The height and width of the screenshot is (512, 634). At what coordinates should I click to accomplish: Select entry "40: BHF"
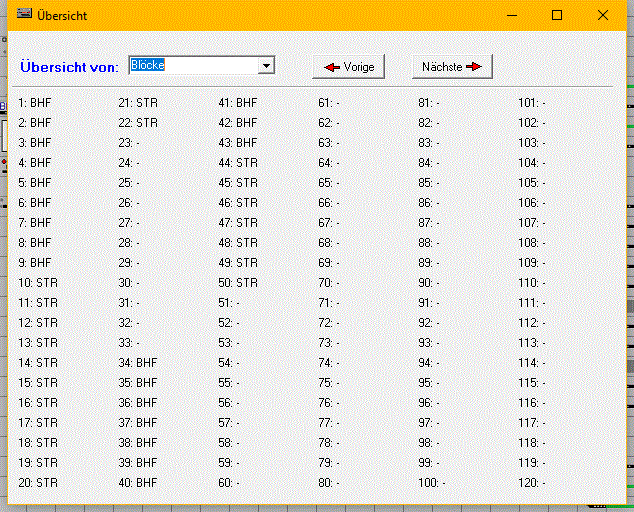(x=137, y=483)
